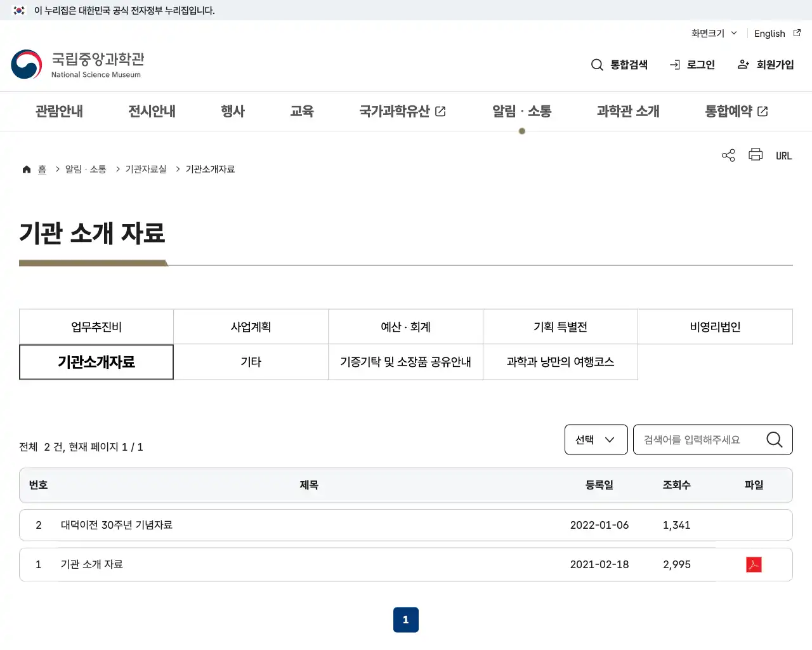Screen dimensions: 812x650
Task: Click inside the 검색어를 입력해주세요 search field
Action: 698,439
